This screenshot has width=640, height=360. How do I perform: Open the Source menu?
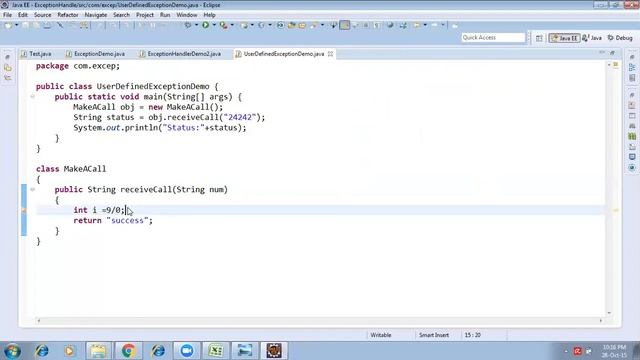pos(42,15)
